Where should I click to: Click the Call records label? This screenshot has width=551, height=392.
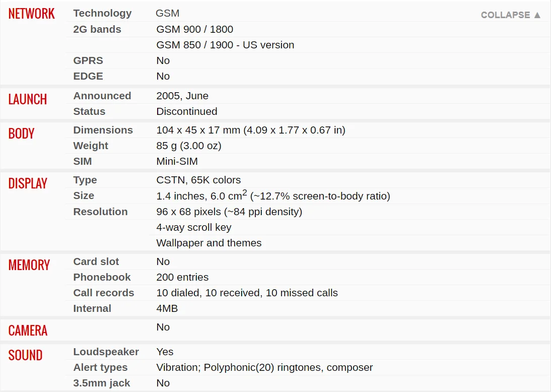[x=104, y=293]
